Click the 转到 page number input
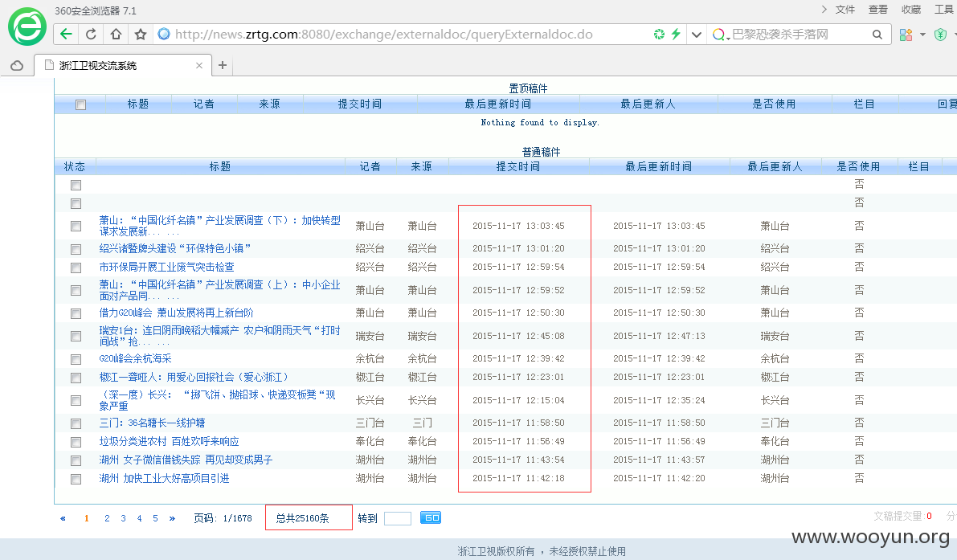This screenshot has width=957, height=560. (x=397, y=518)
